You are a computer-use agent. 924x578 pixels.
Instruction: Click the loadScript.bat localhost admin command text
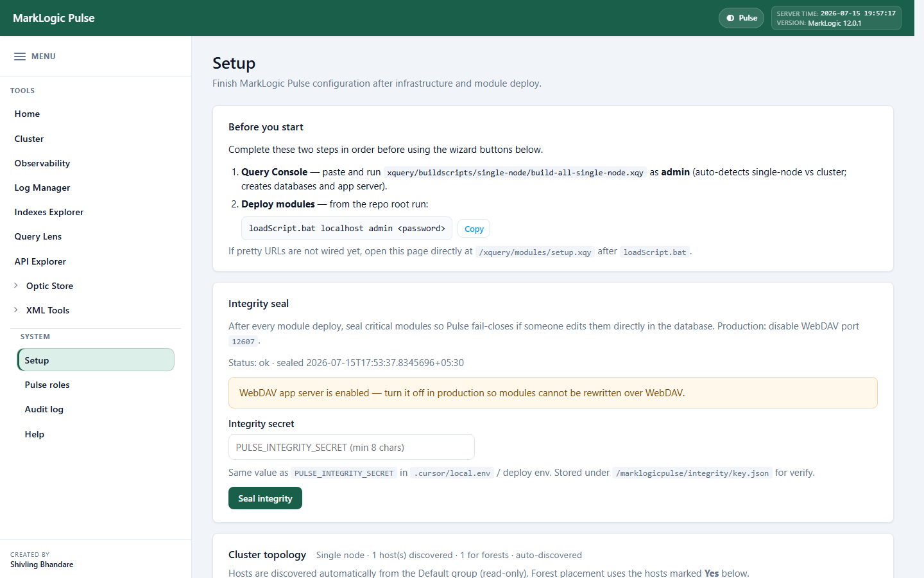click(x=346, y=228)
